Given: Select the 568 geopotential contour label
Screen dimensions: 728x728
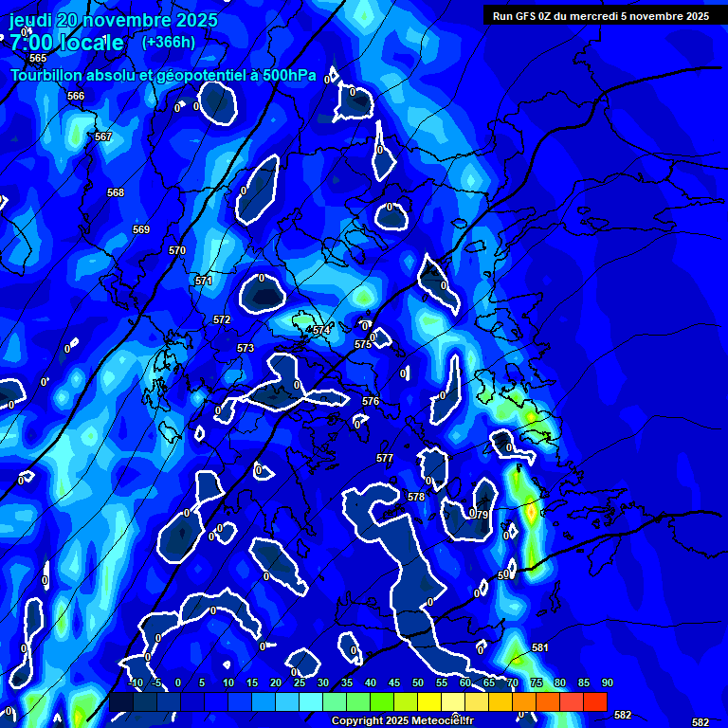Looking at the screenshot, I should pos(116,192).
